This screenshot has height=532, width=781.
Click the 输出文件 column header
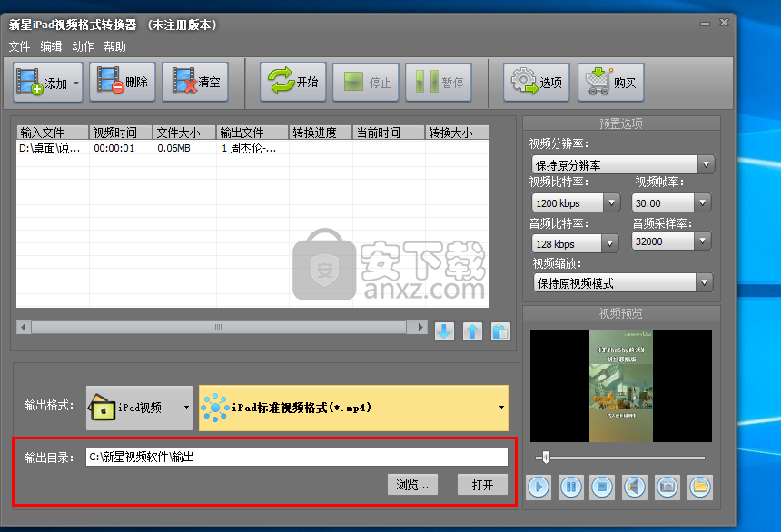(x=252, y=133)
